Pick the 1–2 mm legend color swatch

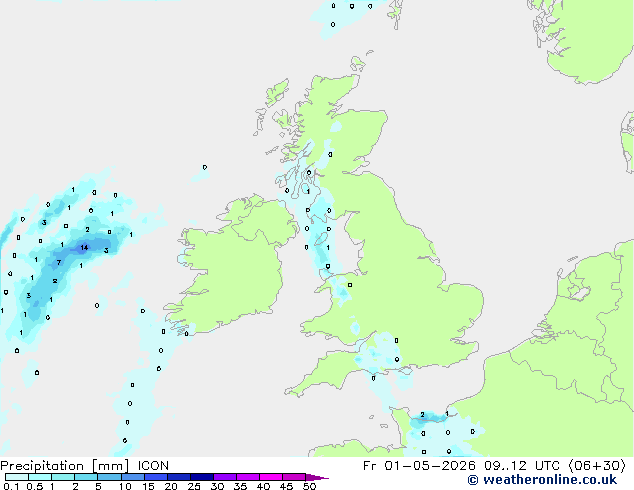63,477
